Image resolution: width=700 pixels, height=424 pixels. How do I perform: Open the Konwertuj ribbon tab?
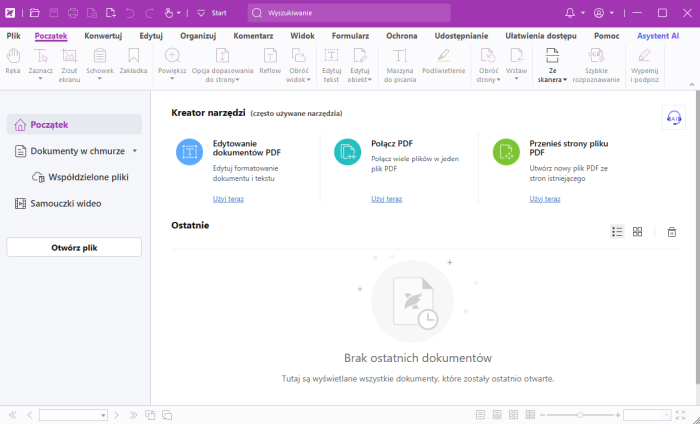click(x=103, y=35)
